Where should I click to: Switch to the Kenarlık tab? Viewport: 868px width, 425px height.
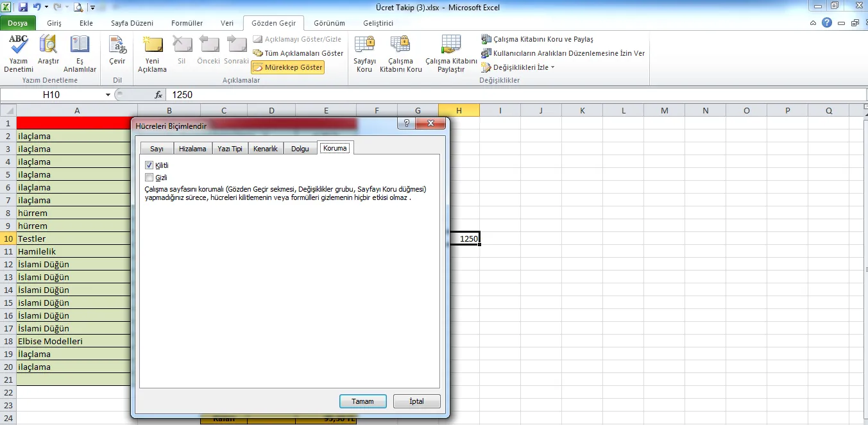(x=265, y=149)
